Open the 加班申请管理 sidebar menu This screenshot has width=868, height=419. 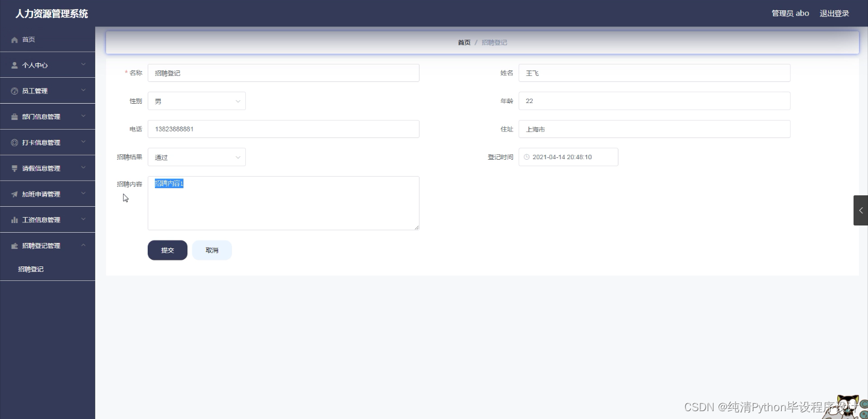click(x=48, y=194)
